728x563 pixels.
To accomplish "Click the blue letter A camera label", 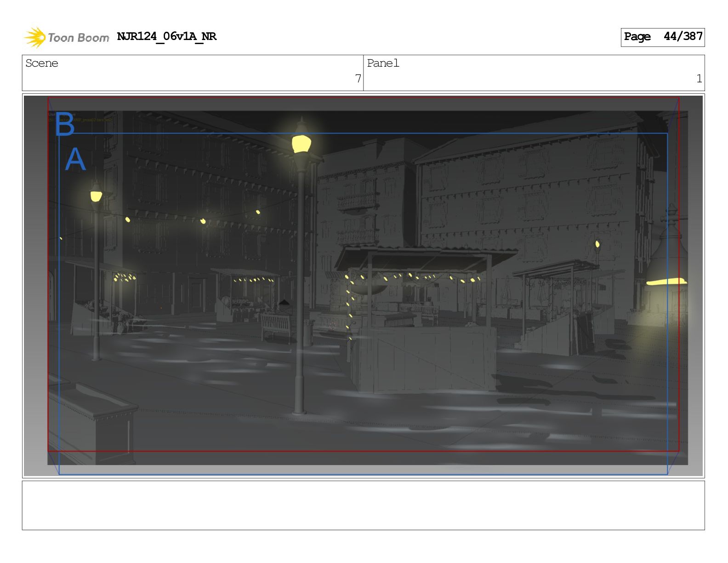I will point(75,160).
